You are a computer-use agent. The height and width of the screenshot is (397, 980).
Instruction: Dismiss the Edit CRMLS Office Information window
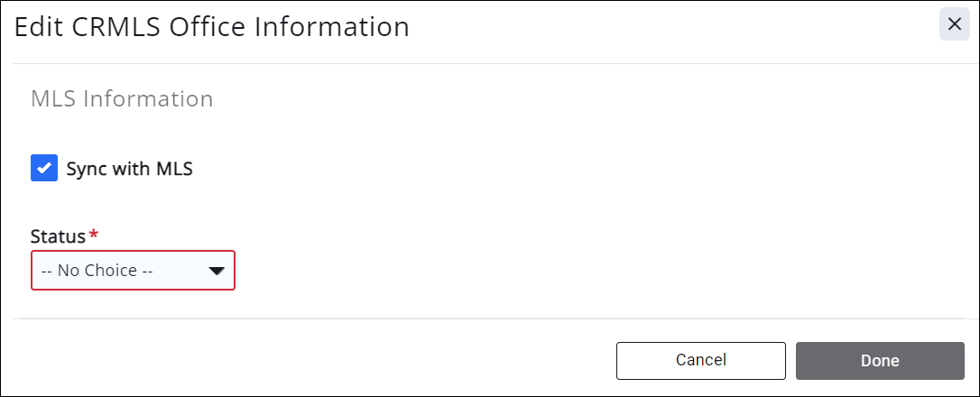click(954, 24)
